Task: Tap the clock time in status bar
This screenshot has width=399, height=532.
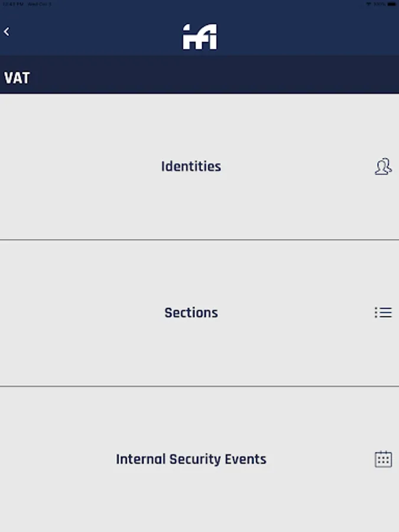Action: [x=13, y=4]
